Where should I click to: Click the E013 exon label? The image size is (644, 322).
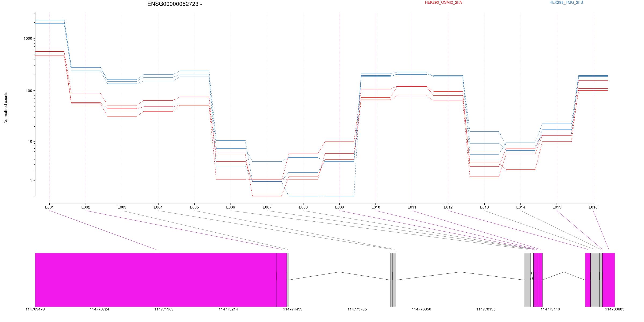(484, 207)
